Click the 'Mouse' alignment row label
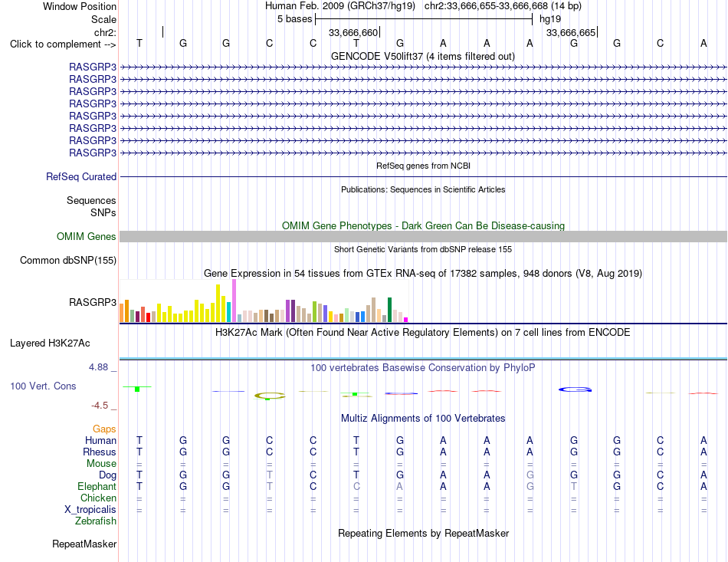The width and height of the screenshot is (728, 562). coord(101,464)
